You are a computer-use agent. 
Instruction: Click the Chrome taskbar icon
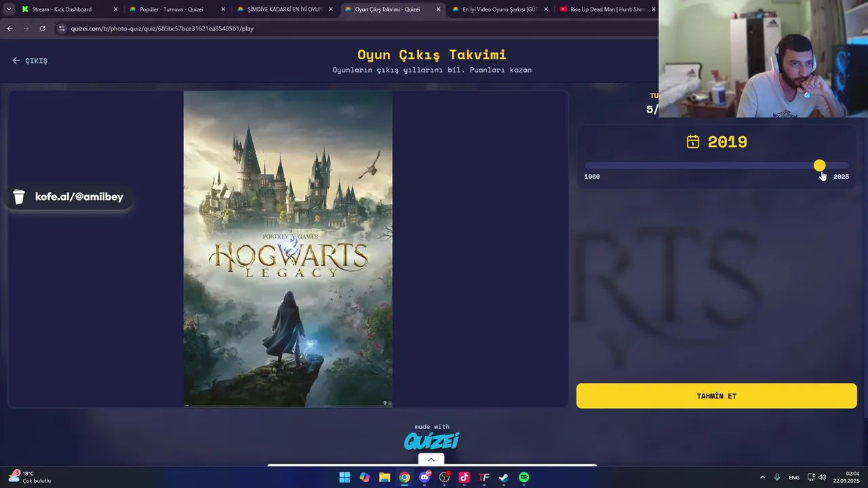pos(404,477)
